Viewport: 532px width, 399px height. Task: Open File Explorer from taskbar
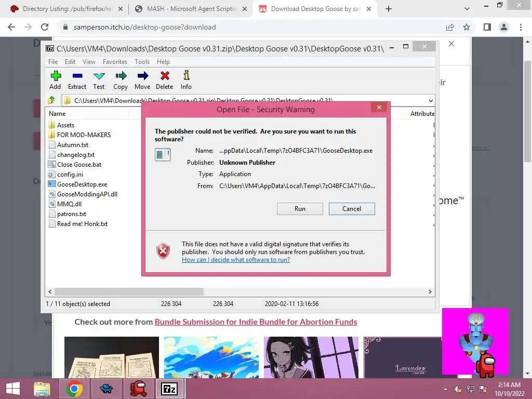42,389
